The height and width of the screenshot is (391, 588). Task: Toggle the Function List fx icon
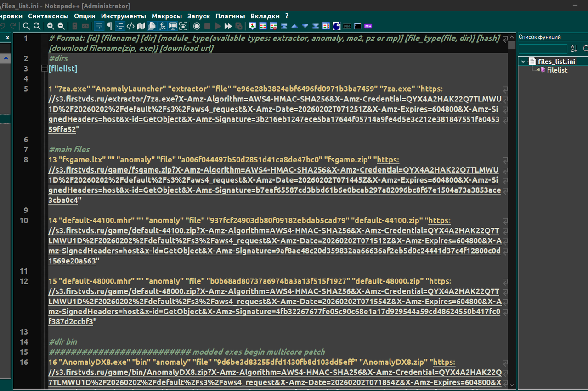pyautogui.click(x=162, y=26)
